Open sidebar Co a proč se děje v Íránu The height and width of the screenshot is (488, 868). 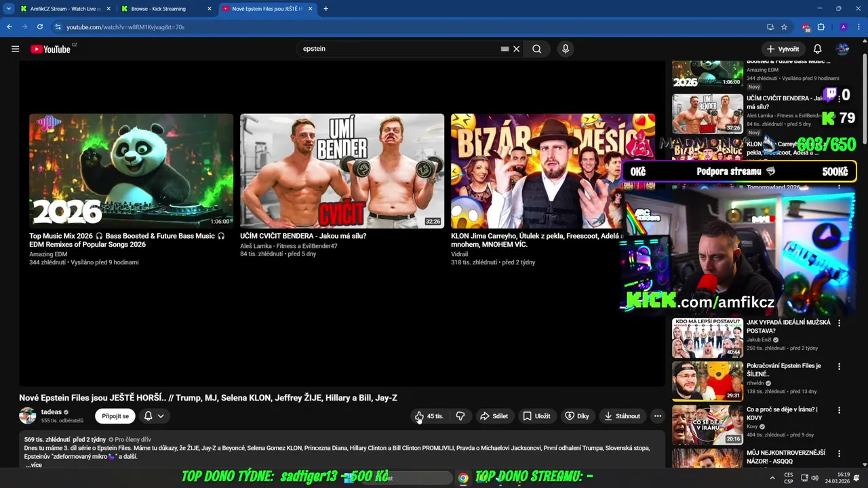click(x=782, y=413)
